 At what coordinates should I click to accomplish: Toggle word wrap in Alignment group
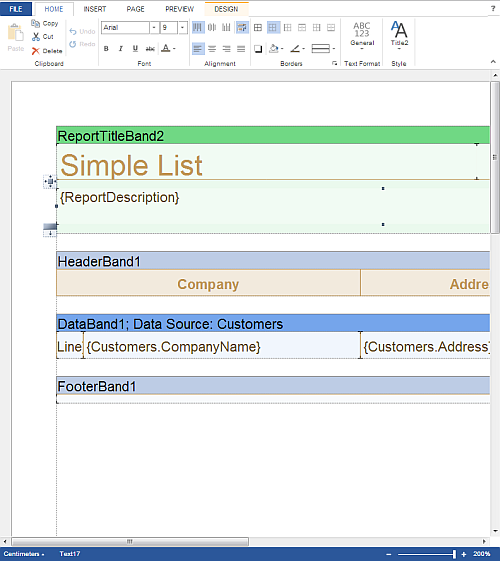[242, 27]
